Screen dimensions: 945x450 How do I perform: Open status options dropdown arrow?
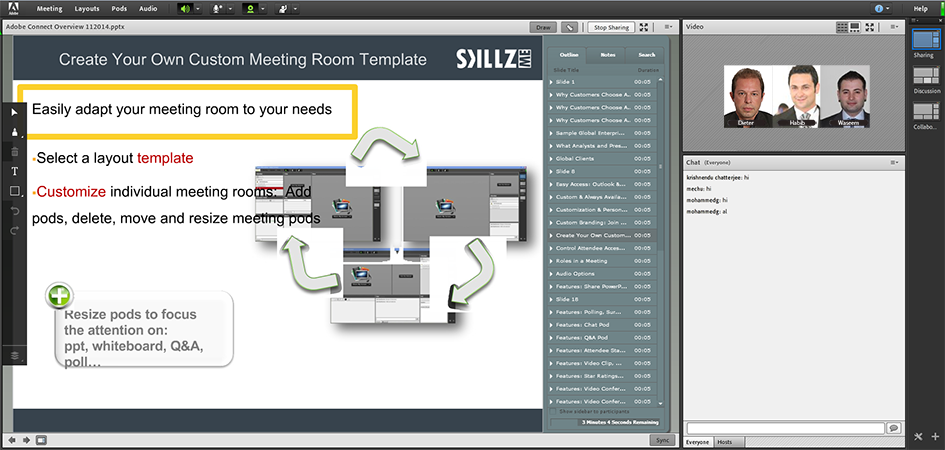pyautogui.click(x=295, y=9)
